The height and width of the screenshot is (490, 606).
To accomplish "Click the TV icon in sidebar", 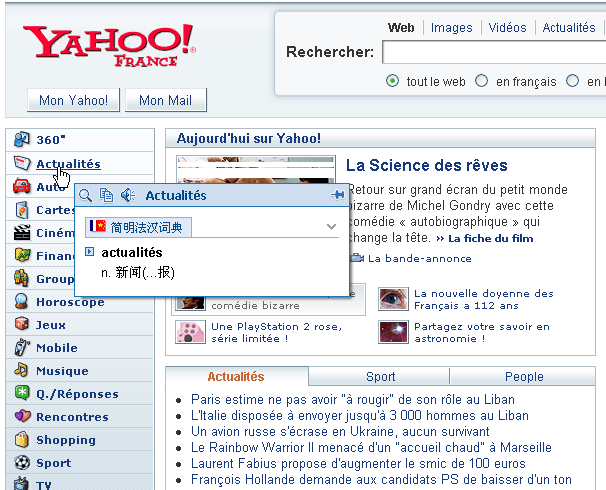I will (22, 484).
